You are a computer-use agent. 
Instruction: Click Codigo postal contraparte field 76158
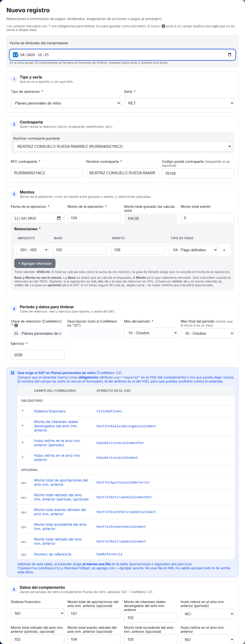tap(198, 173)
